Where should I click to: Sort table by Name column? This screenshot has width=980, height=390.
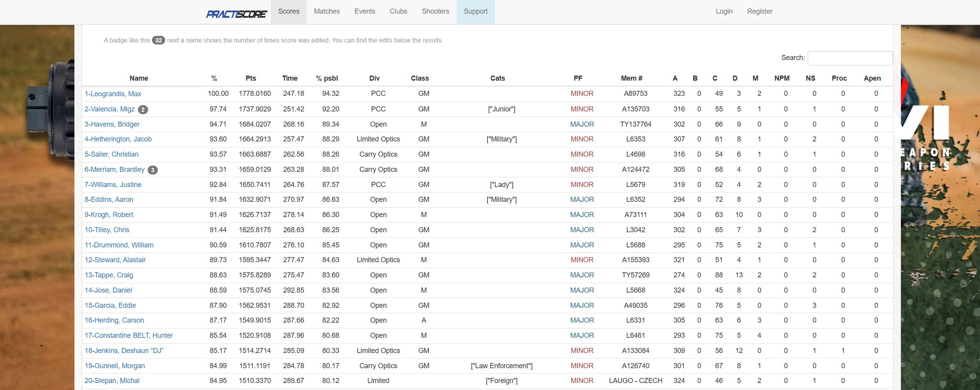(x=139, y=78)
